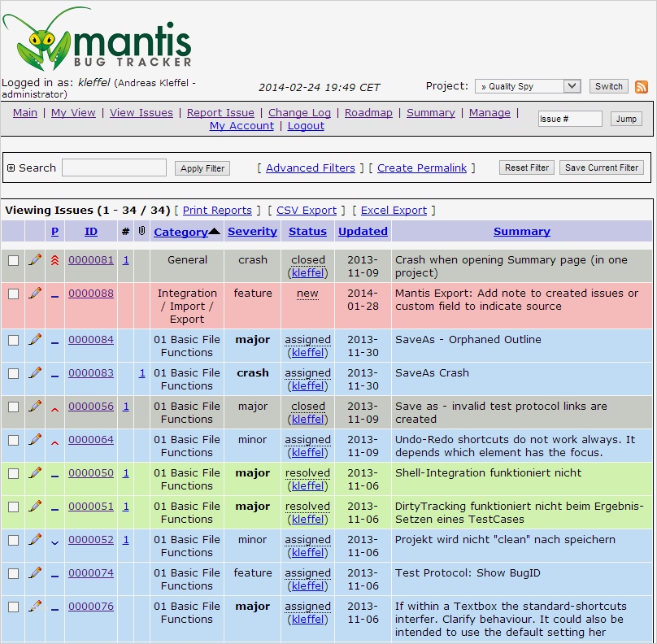The width and height of the screenshot is (657, 644).
Task: Sort issues by Category column
Action: click(181, 232)
